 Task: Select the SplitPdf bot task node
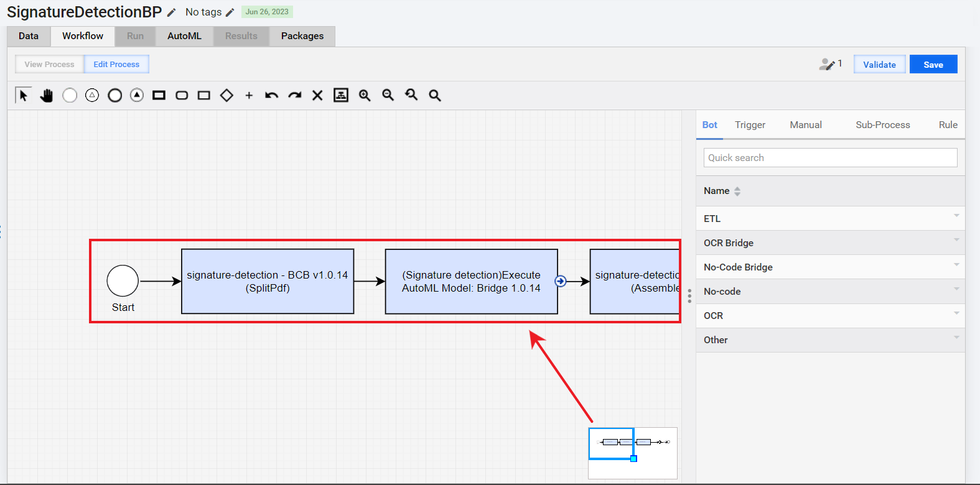[x=268, y=282]
